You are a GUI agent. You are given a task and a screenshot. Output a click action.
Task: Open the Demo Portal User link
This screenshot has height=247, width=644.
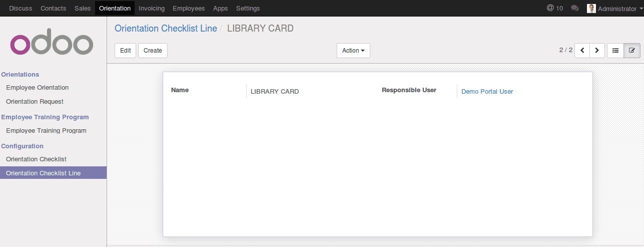(487, 92)
